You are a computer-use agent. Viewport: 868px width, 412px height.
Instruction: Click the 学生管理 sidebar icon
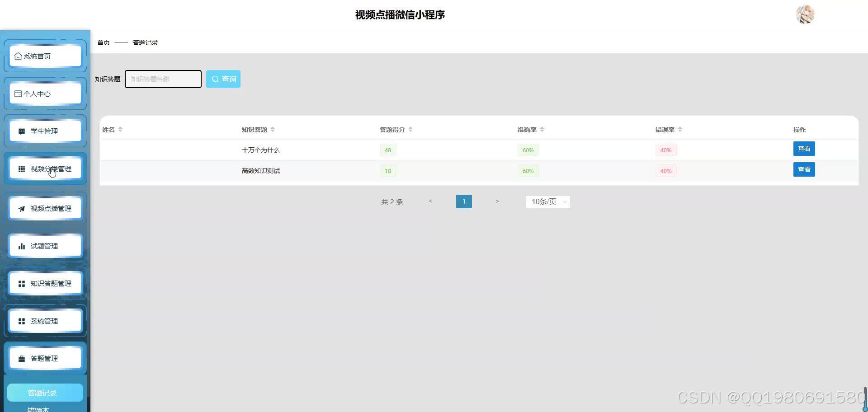point(21,131)
